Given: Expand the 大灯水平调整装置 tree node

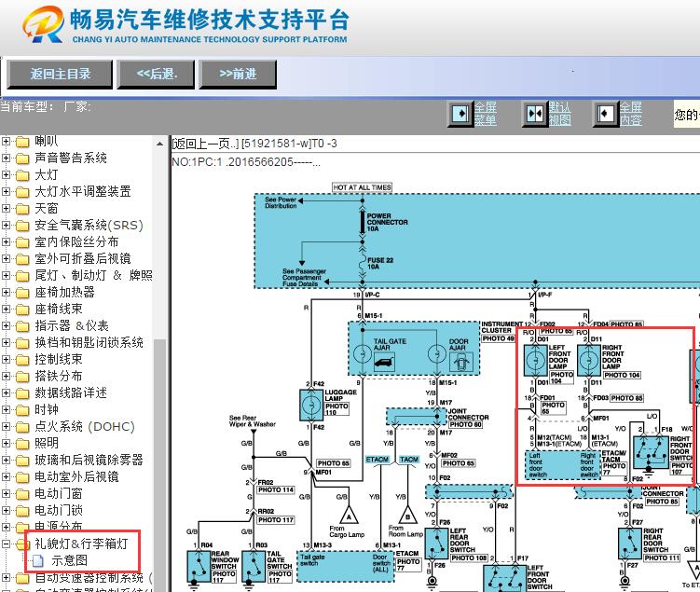Looking at the screenshot, I should pos(6,191).
